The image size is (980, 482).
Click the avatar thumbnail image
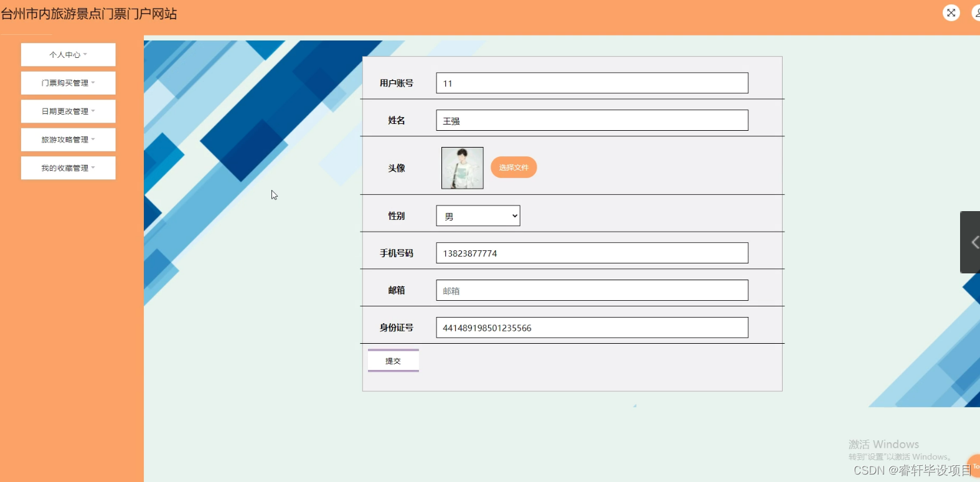tap(463, 168)
